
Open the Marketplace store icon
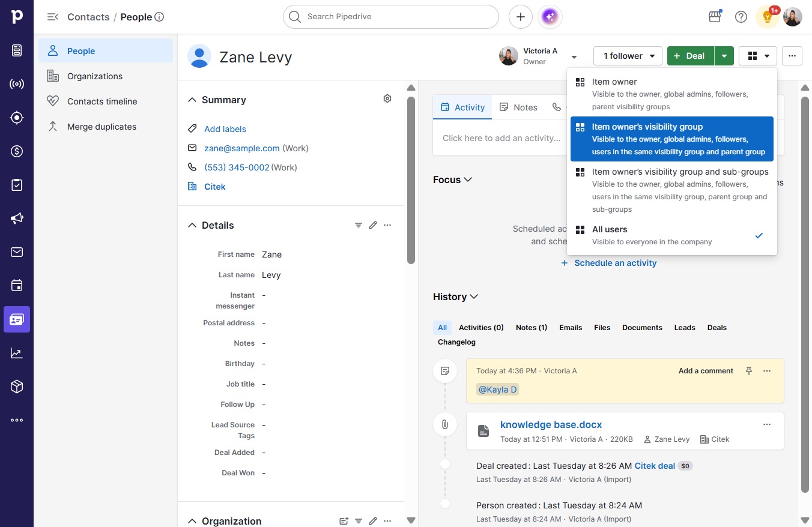point(715,17)
